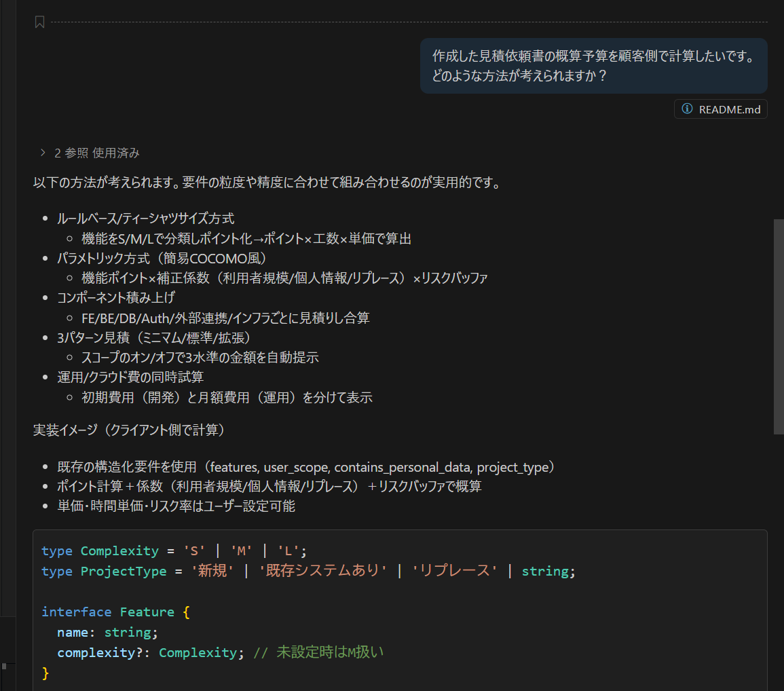Click the 実装イメージ（クライアント側で計算） heading
Viewport: 784px width, 691px height.
coord(129,430)
